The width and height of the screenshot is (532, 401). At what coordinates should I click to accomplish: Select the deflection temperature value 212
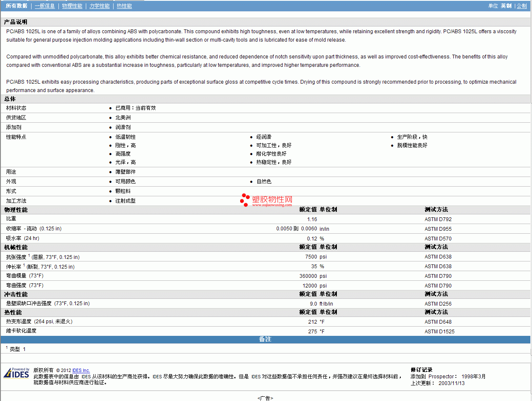click(312, 322)
